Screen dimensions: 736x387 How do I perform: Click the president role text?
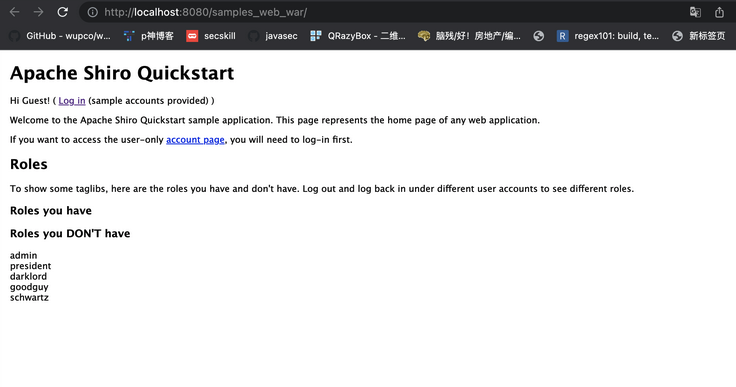tap(31, 266)
